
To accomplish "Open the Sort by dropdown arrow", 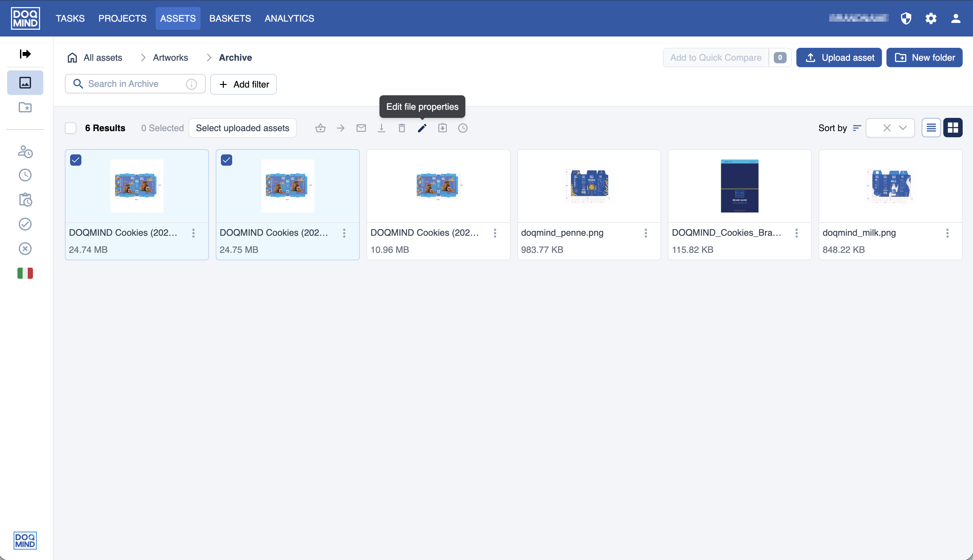I will click(x=903, y=128).
